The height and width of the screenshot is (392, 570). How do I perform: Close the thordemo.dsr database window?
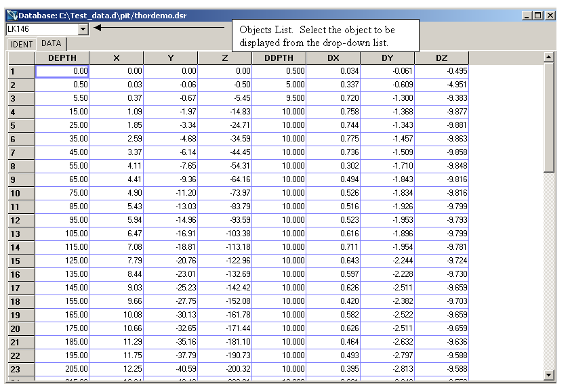[550, 16]
